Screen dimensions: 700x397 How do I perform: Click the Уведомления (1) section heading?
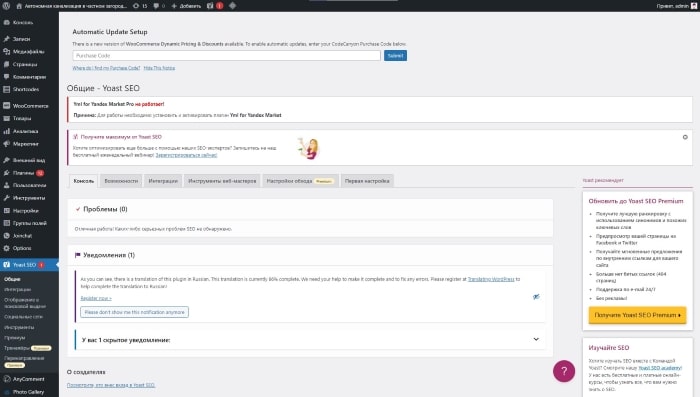(x=109, y=255)
